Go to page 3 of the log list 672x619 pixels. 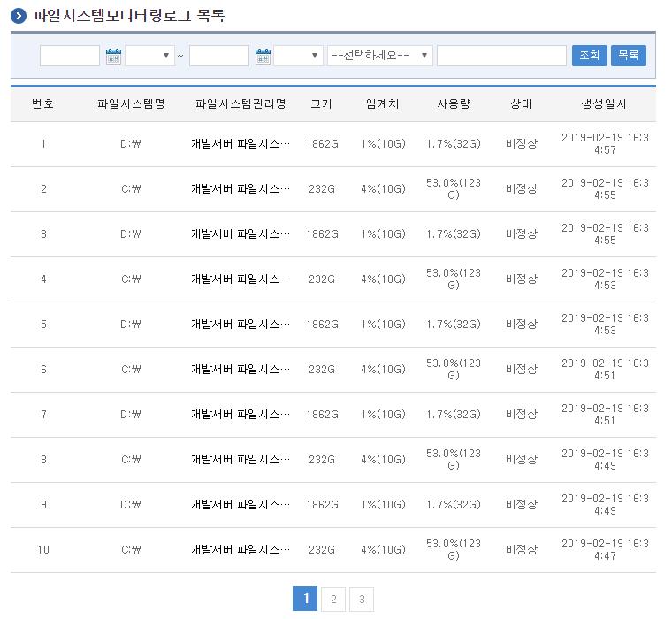point(362,600)
